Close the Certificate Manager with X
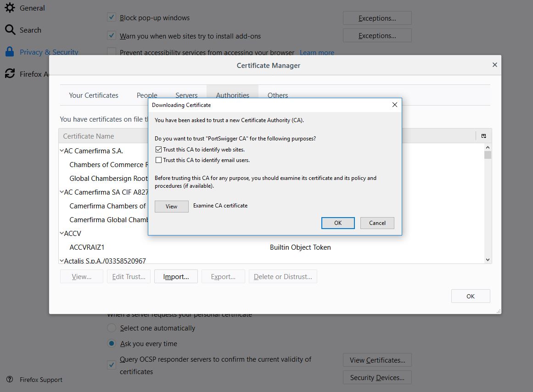 (494, 65)
